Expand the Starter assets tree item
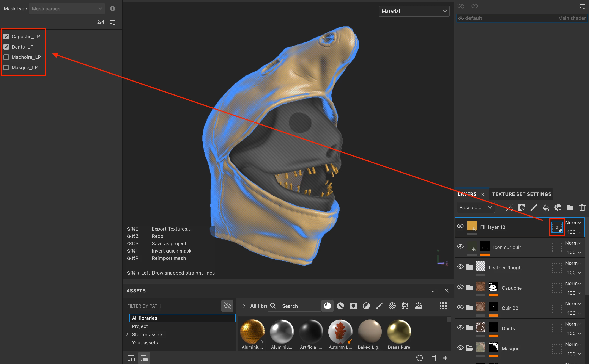The width and height of the screenshot is (589, 364). point(127,334)
